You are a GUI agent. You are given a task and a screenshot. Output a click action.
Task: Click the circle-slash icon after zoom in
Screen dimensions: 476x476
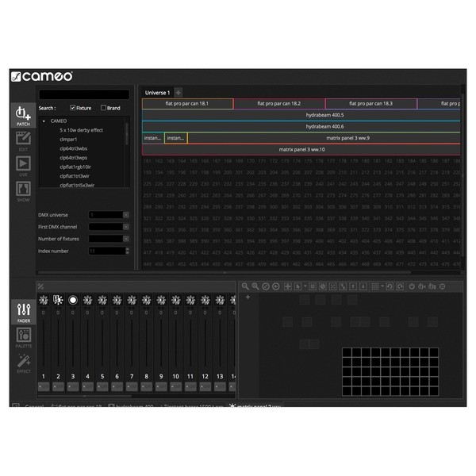[x=266, y=286]
